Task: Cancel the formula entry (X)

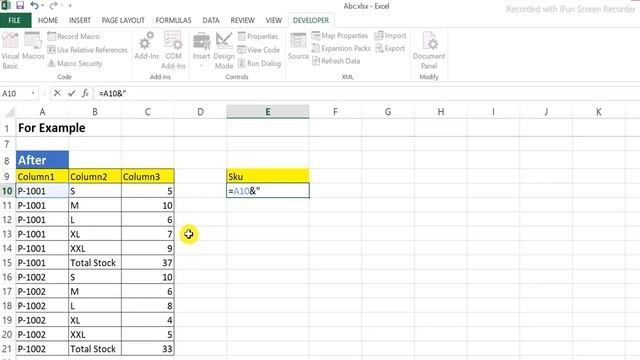Action: pyautogui.click(x=57, y=93)
